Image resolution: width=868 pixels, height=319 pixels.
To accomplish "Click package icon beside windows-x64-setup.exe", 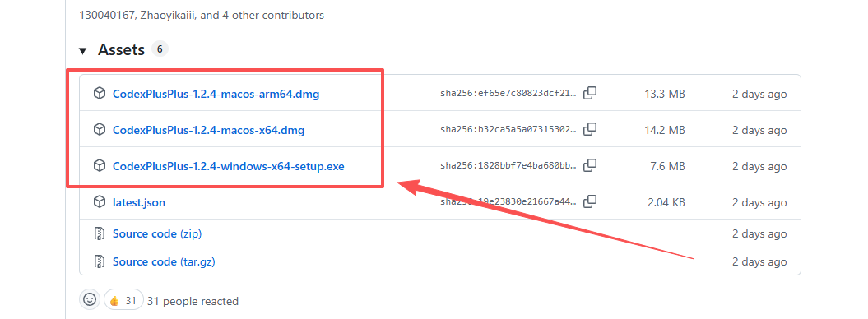I will point(99,166).
